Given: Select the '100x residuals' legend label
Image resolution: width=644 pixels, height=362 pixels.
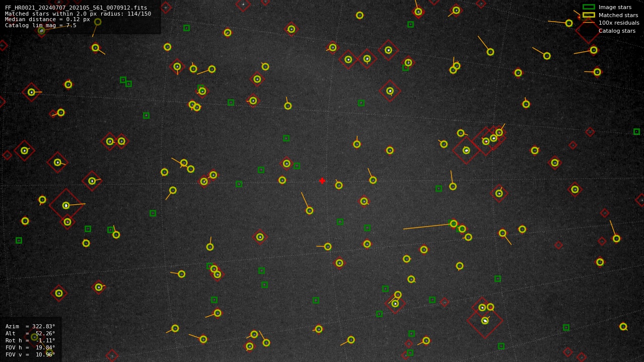Looking at the screenshot, I should coord(619,23).
